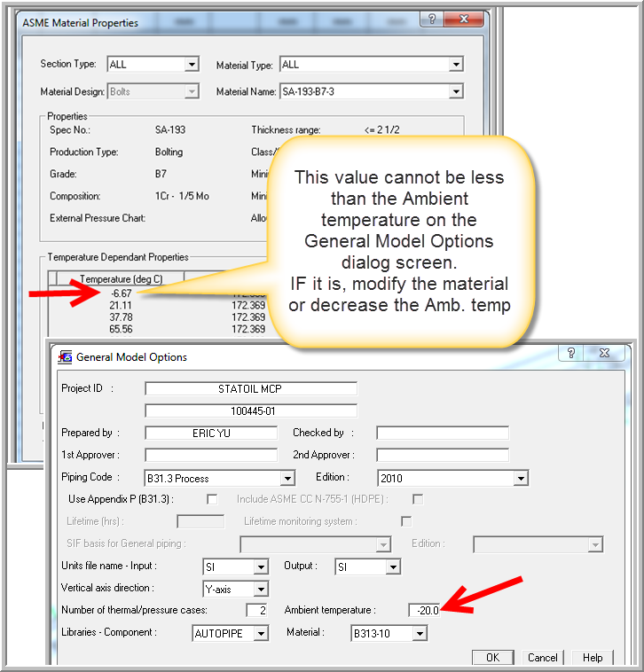Select the 21.11 temperature row
Viewport: 644px width, 672px height.
121,306
